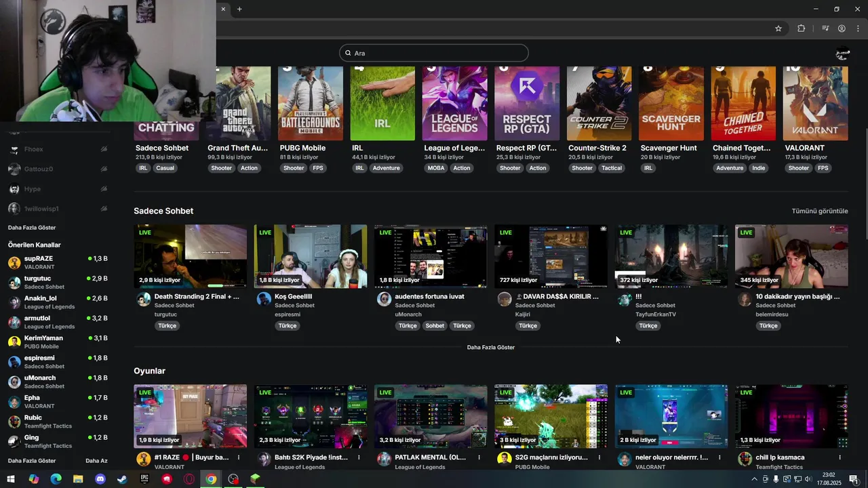The width and height of the screenshot is (868, 488).
Task: Open Discord from the Windows taskbar
Action: (x=100, y=479)
